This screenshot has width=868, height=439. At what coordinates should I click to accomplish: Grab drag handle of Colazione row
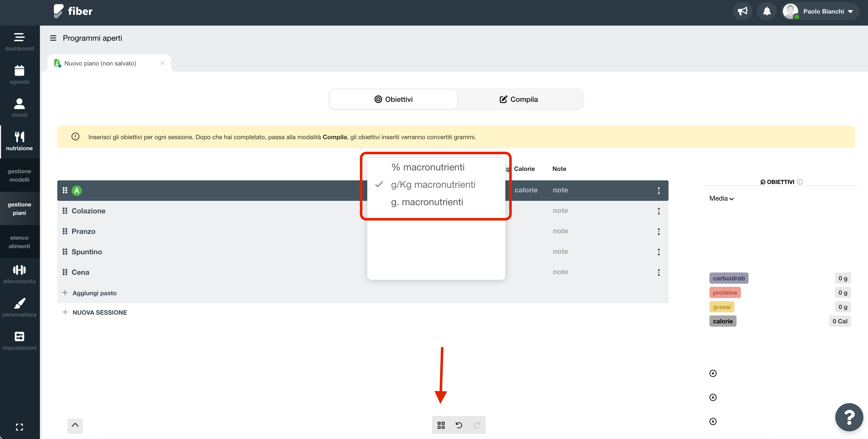[65, 211]
